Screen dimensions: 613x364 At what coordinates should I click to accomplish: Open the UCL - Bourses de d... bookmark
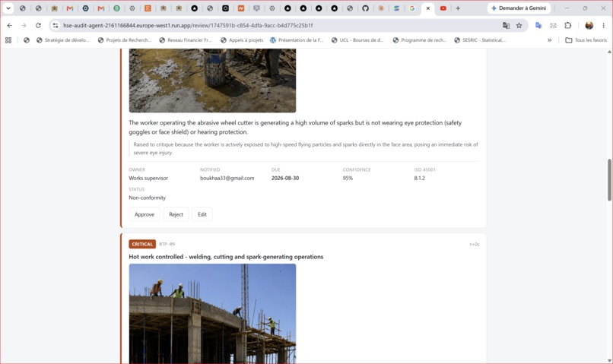[357, 40]
